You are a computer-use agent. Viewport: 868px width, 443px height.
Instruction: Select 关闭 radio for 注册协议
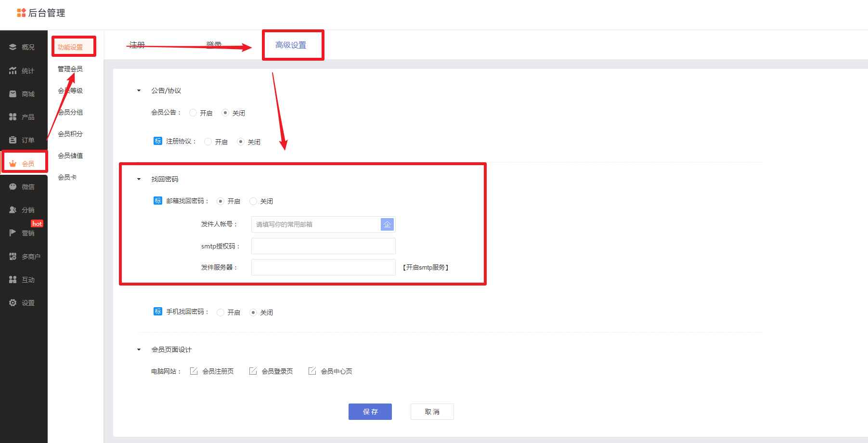click(x=241, y=142)
